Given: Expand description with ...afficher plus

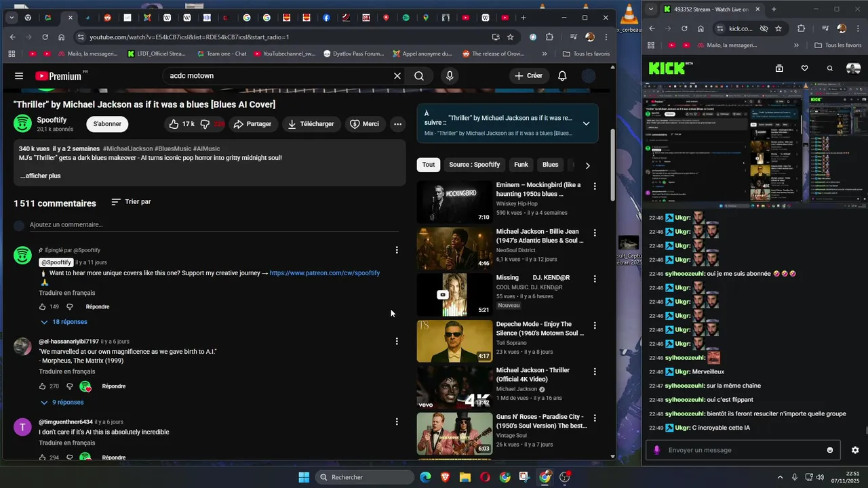Looking at the screenshot, I should (x=41, y=176).
